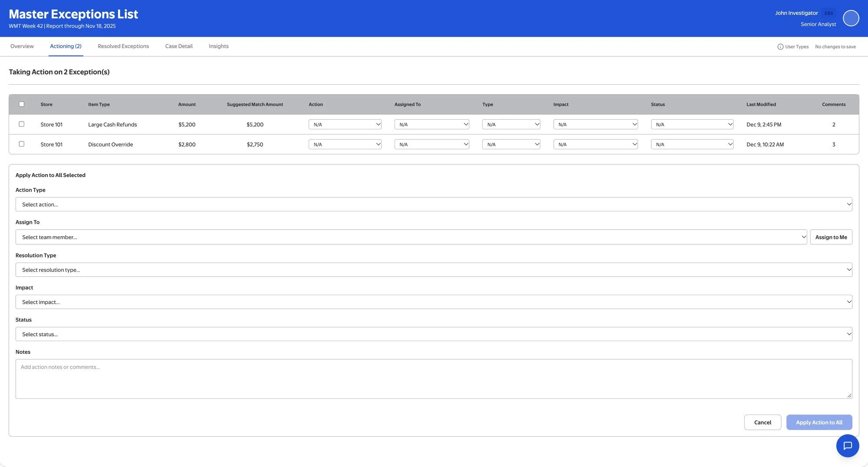The image size is (868, 467).
Task: Switch to the Overview tab
Action: (x=22, y=46)
